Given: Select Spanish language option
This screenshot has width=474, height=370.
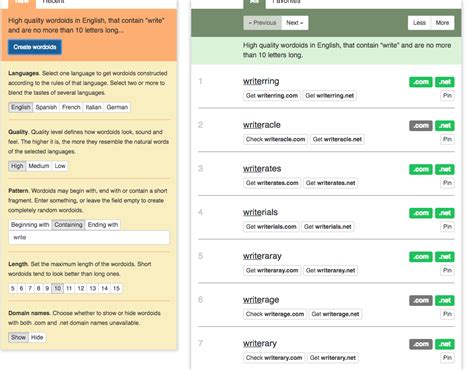Looking at the screenshot, I should click(x=46, y=107).
